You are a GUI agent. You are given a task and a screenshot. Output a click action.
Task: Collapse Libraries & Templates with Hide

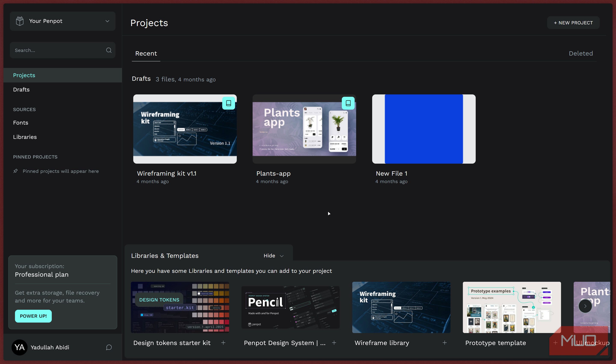point(274,255)
